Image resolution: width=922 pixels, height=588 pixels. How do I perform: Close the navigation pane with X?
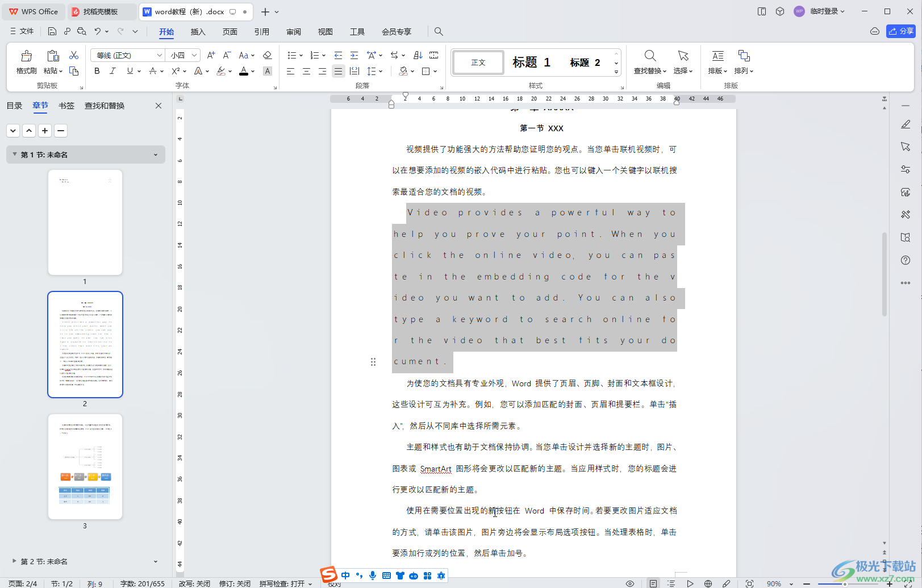click(158, 106)
